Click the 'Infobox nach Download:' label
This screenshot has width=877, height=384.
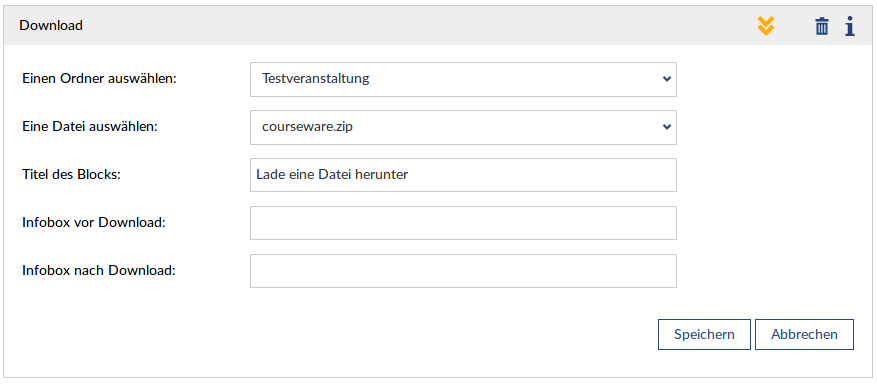[99, 271]
